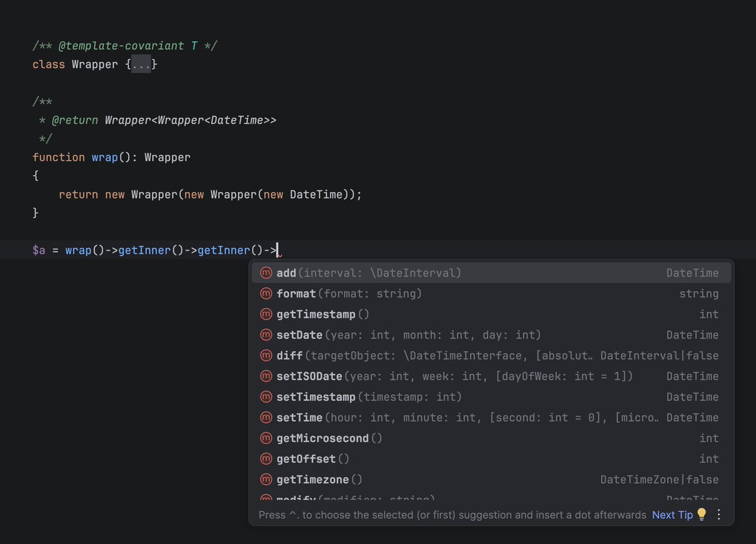Open the three-dot completion options menu
This screenshot has height=544, width=756.
(x=719, y=515)
